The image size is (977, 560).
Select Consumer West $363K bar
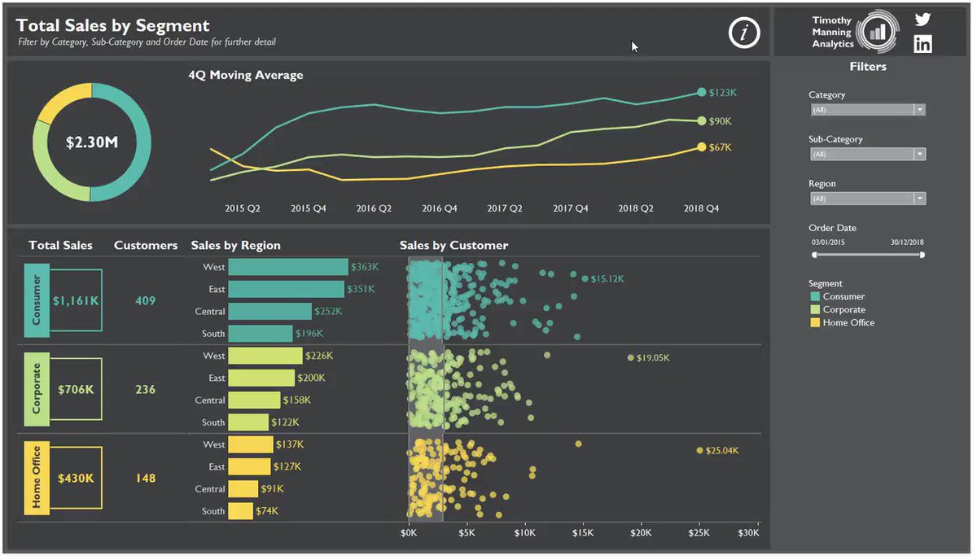288,267
